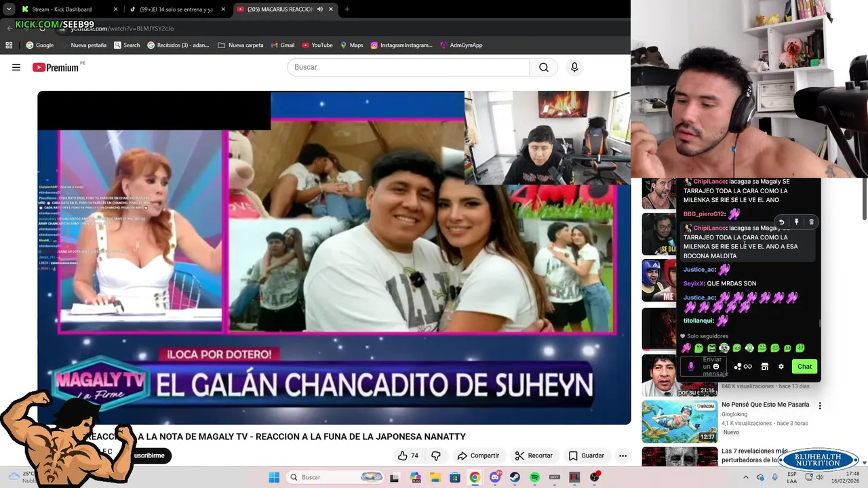The height and width of the screenshot is (488, 868).
Task: Delete the hovered ChipiLanco chat message
Action: tap(811, 222)
